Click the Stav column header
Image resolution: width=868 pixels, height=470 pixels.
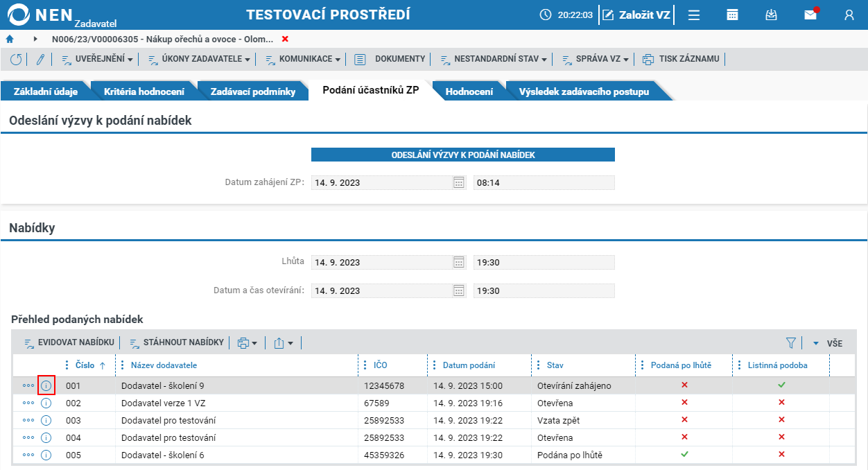point(555,365)
